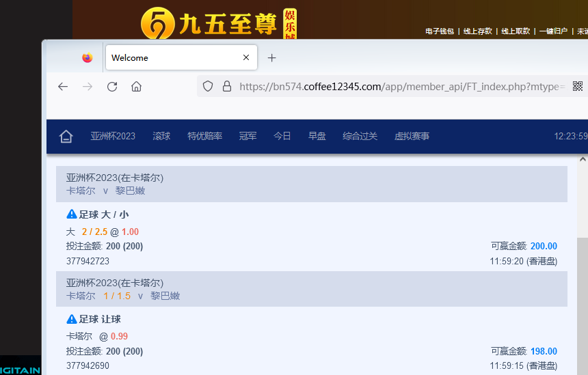Open the 冠军 section
Screen dimensions: 588x375
pyautogui.click(x=248, y=136)
